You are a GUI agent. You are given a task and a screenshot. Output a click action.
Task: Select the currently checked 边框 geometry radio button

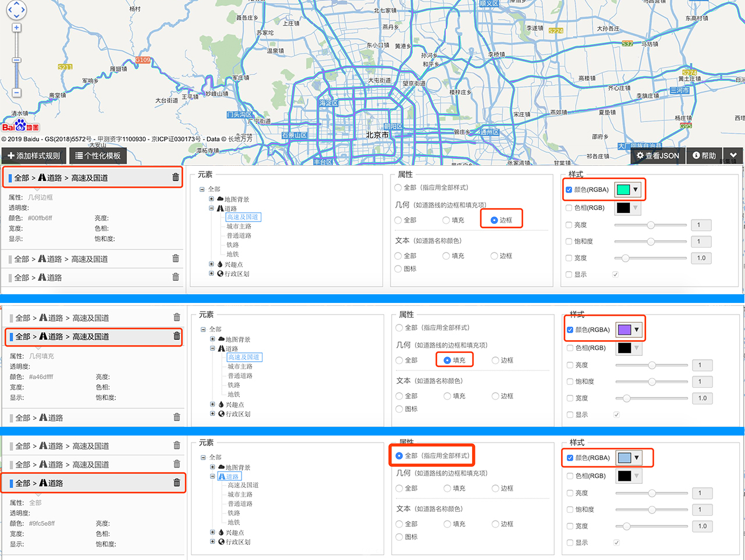point(494,220)
